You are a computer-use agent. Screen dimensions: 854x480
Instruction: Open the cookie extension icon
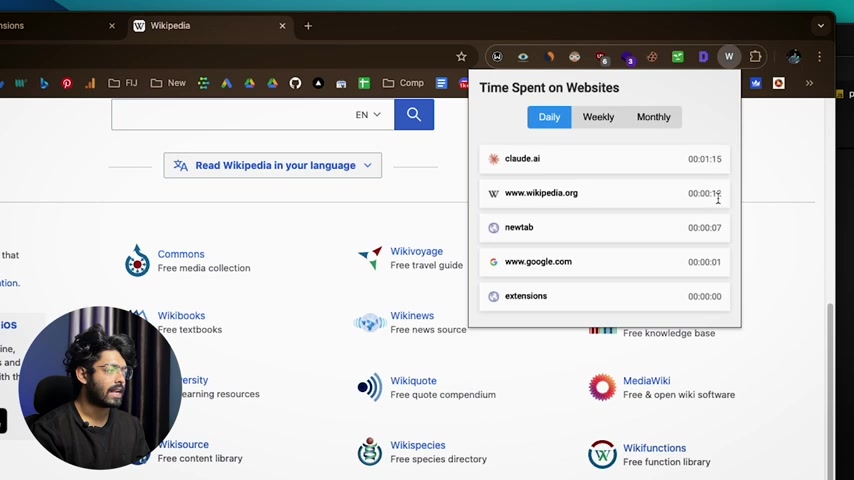pos(652,57)
